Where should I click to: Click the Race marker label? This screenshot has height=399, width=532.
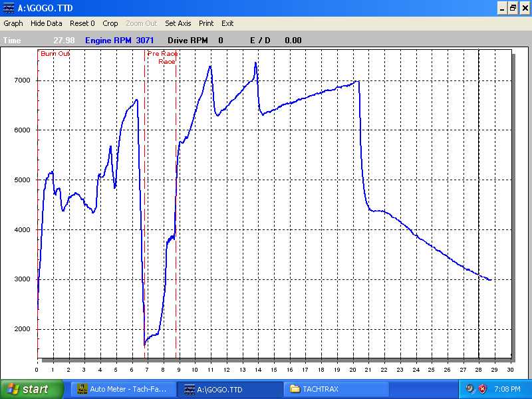pos(167,62)
